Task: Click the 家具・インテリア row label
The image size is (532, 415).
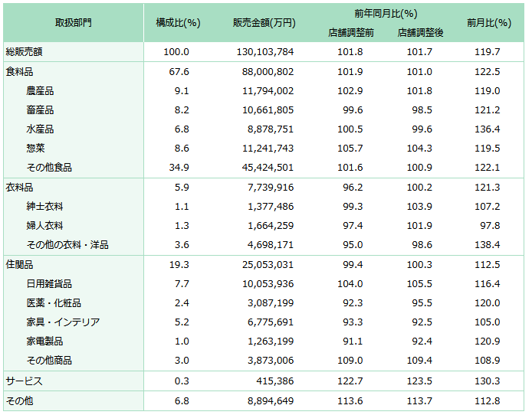Action: (x=63, y=322)
